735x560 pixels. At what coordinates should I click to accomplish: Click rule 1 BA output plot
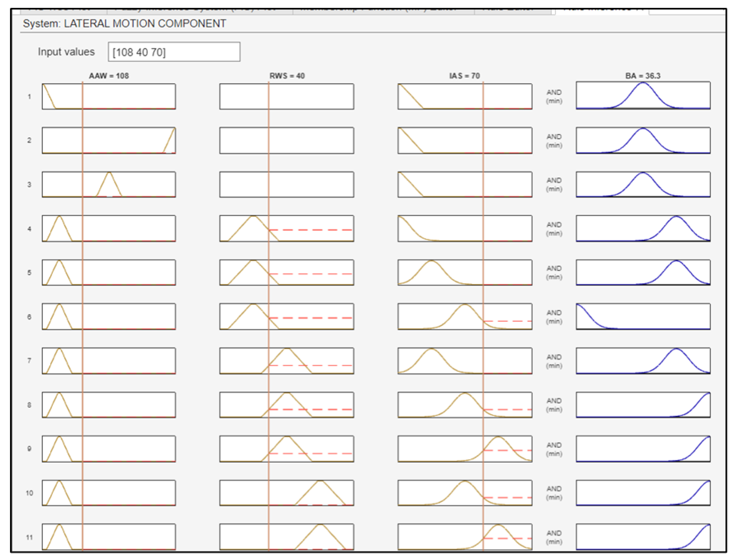[x=643, y=96]
